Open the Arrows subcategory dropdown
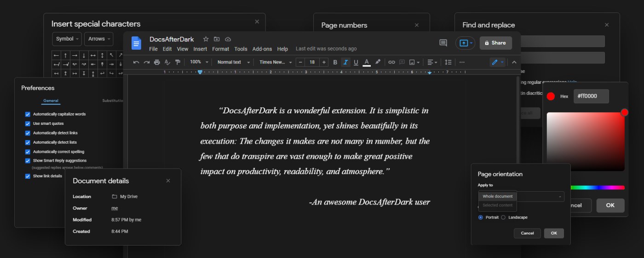Screen dimensions: 644x258 pyautogui.click(x=98, y=39)
